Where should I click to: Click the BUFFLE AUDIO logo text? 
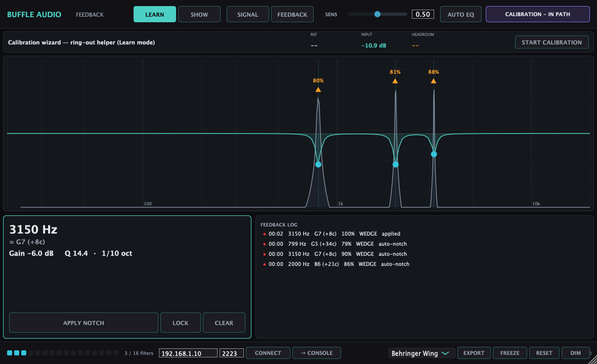(34, 15)
